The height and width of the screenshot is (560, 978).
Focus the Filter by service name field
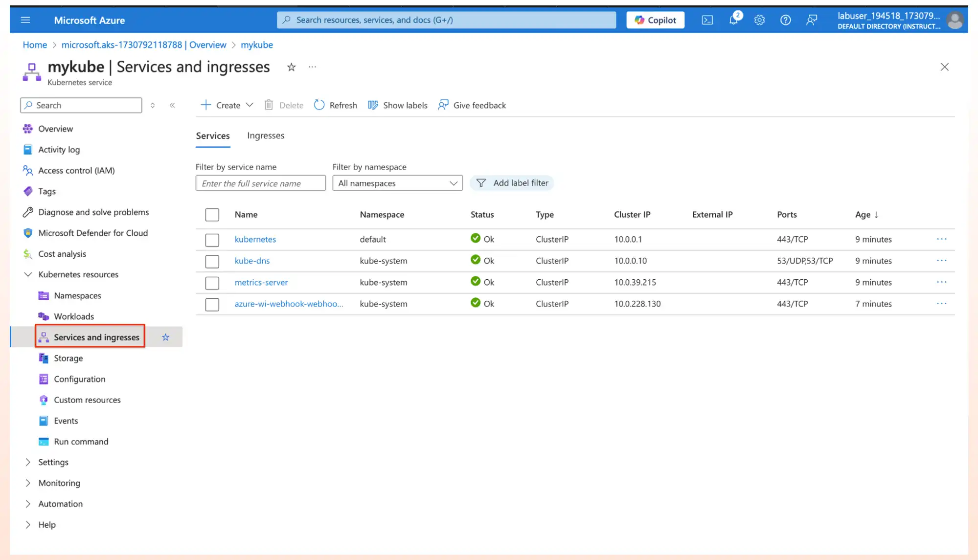coord(260,183)
